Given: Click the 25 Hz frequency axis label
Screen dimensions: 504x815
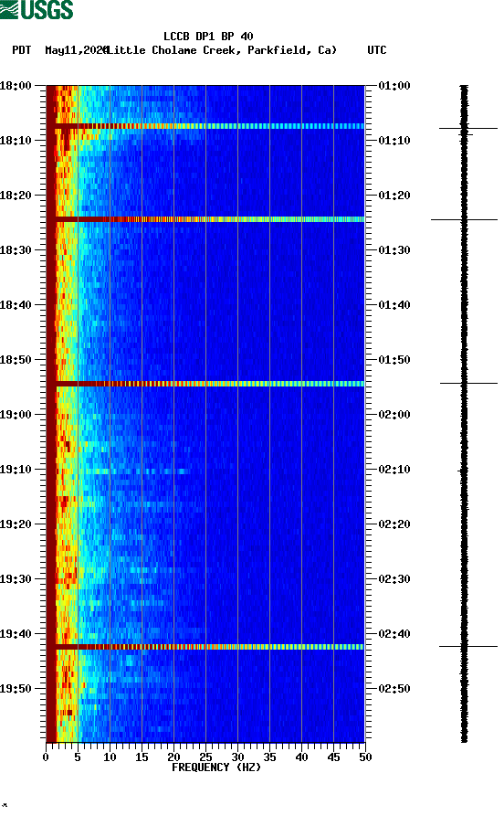Looking at the screenshot, I should (205, 757).
